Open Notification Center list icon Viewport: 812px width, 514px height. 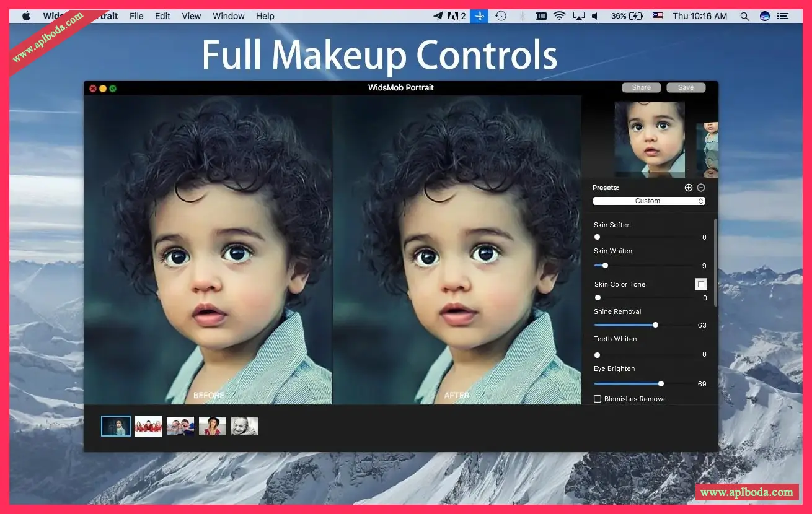[783, 16]
